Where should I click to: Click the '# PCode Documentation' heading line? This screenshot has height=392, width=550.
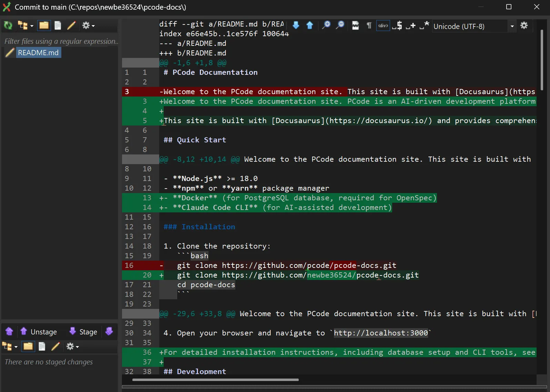pos(211,72)
